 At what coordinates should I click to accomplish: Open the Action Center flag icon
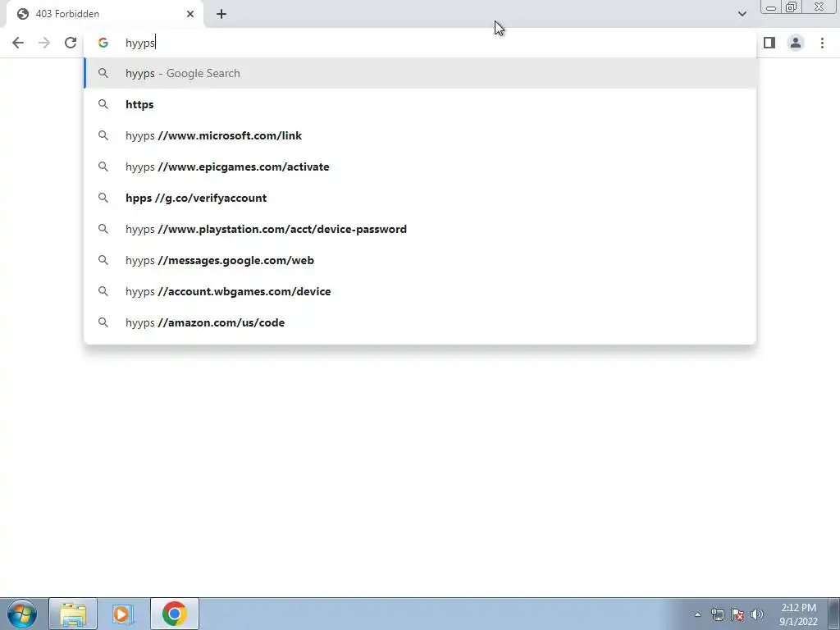pyautogui.click(x=737, y=614)
